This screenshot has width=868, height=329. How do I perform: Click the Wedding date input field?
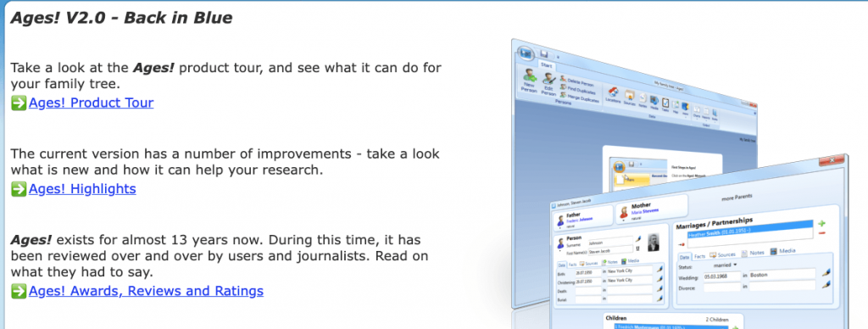coord(722,276)
